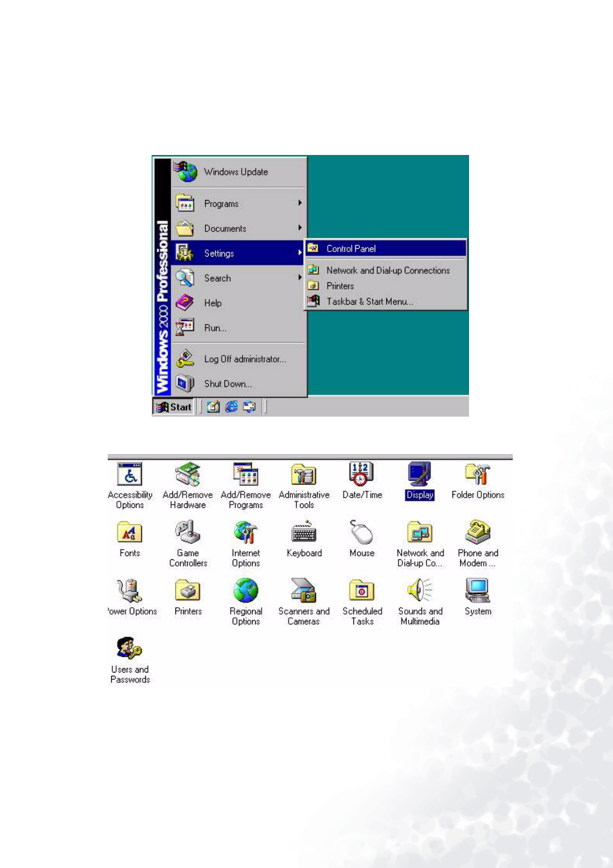The width and height of the screenshot is (613, 868).
Task: Launch Outlook Express from quick launch
Action: 249,406
